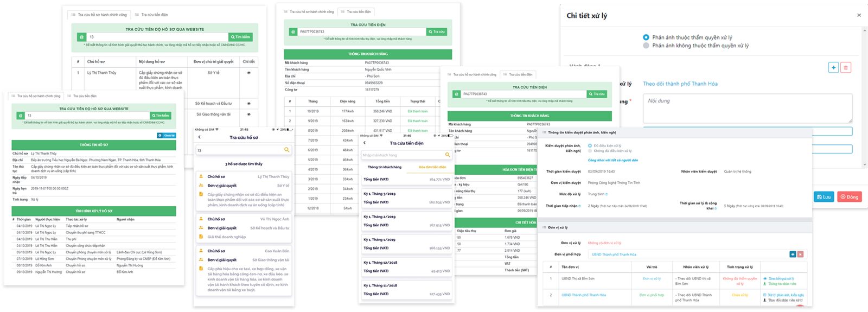Open Tra cứu tiền điện tab in front-left window
This screenshot has height=312, width=868.
(82, 96)
